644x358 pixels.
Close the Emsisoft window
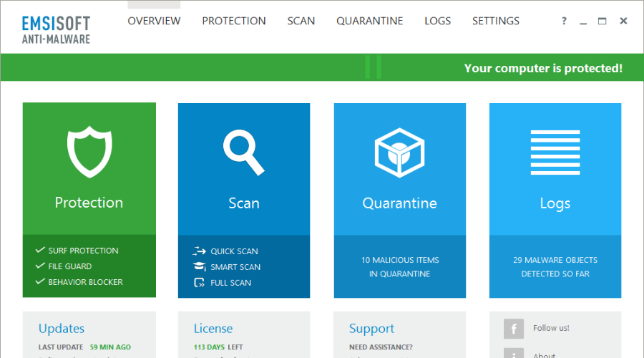(623, 21)
